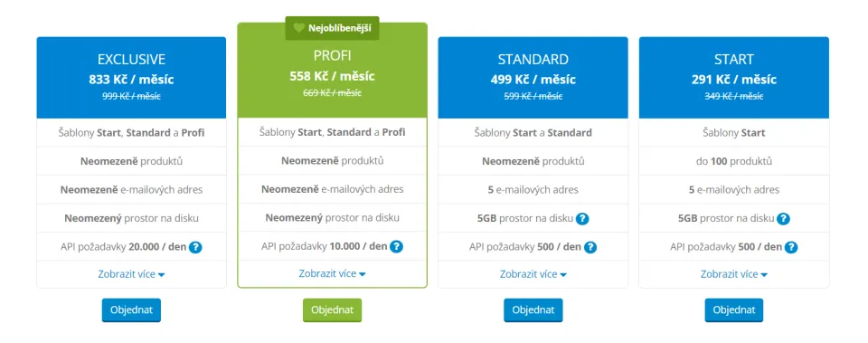The width and height of the screenshot is (868, 343).
Task: Click the heart icon in Nejoblíbenější badge
Action: point(299,28)
